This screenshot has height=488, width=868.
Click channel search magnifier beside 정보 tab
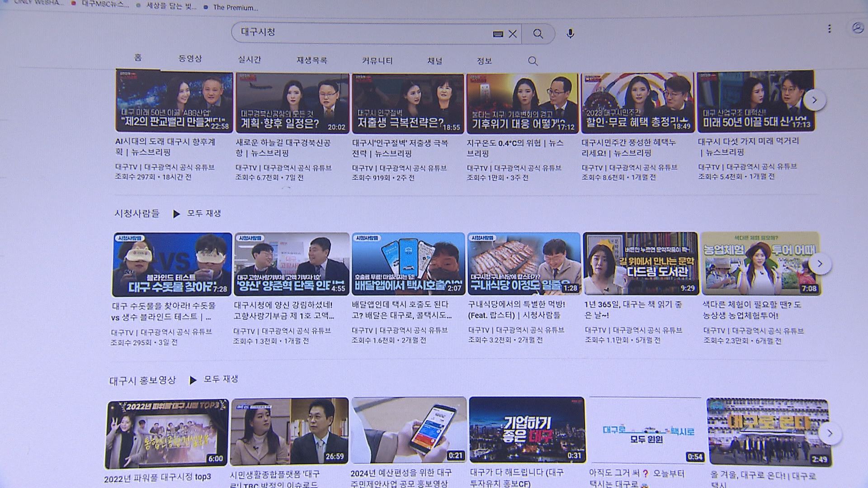533,61
